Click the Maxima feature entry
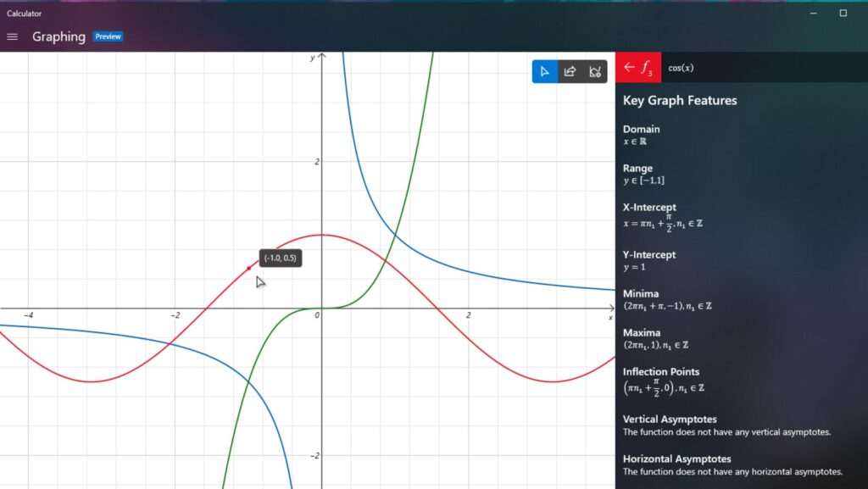 click(641, 333)
